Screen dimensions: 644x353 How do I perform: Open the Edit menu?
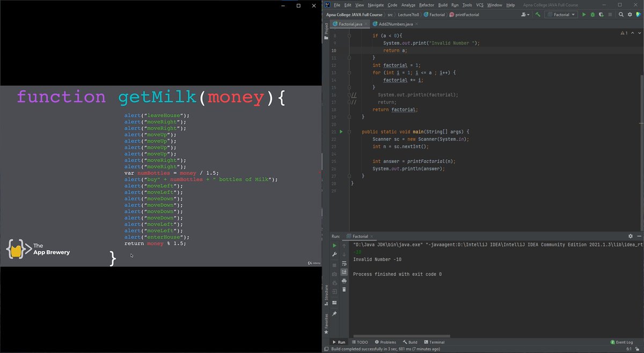(x=348, y=5)
